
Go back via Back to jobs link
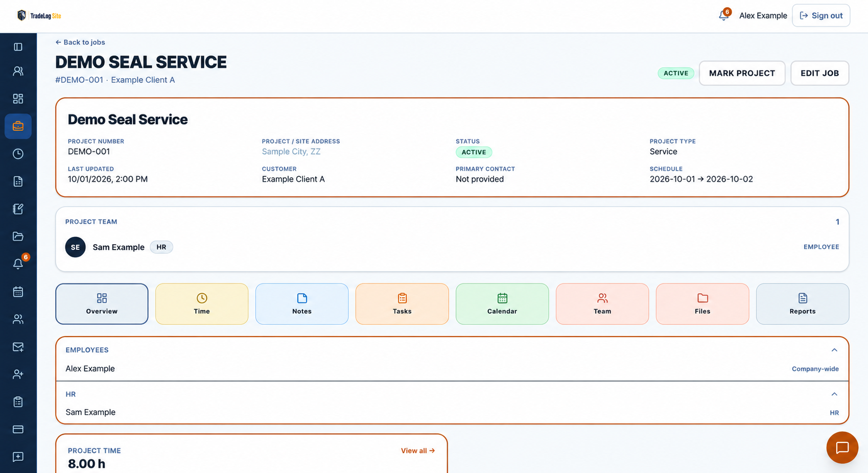click(80, 42)
